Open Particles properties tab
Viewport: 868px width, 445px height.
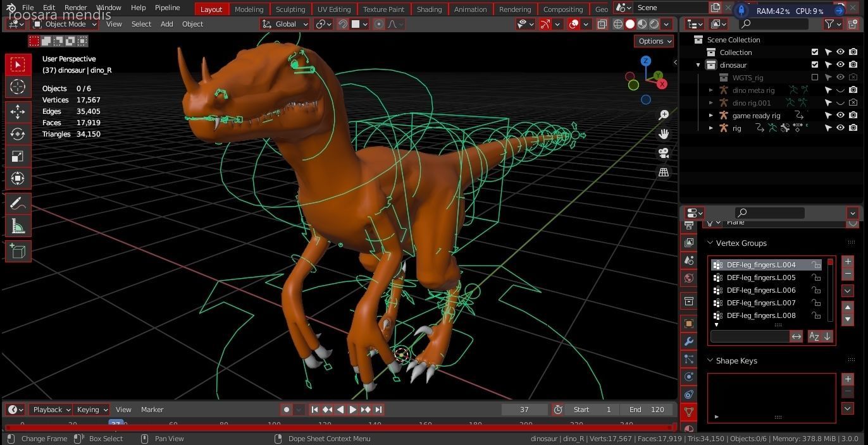pyautogui.click(x=689, y=359)
